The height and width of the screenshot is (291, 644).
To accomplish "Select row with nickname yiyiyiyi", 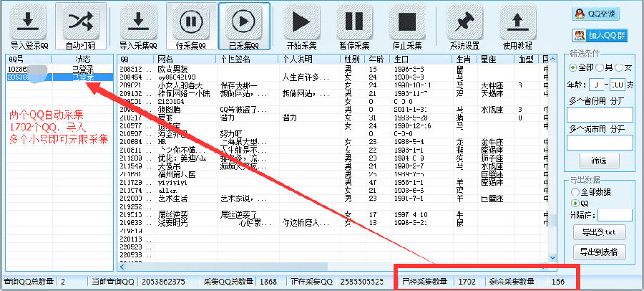I will point(333,182).
